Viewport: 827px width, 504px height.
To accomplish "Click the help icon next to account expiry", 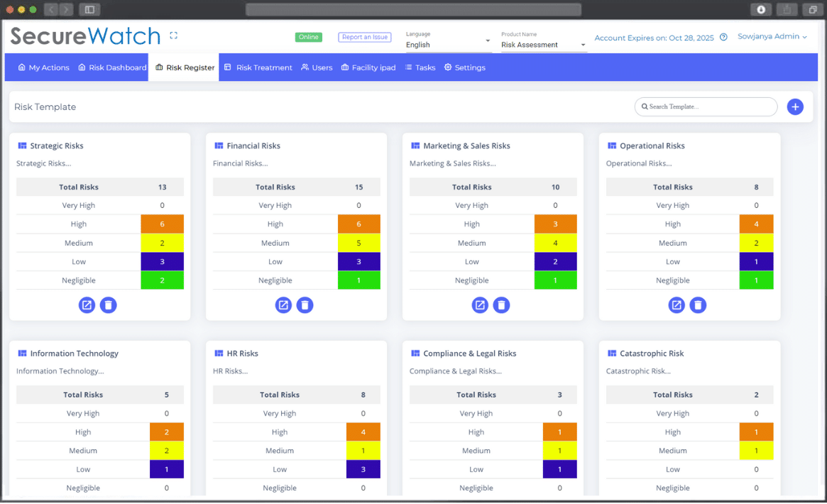I will [x=723, y=38].
